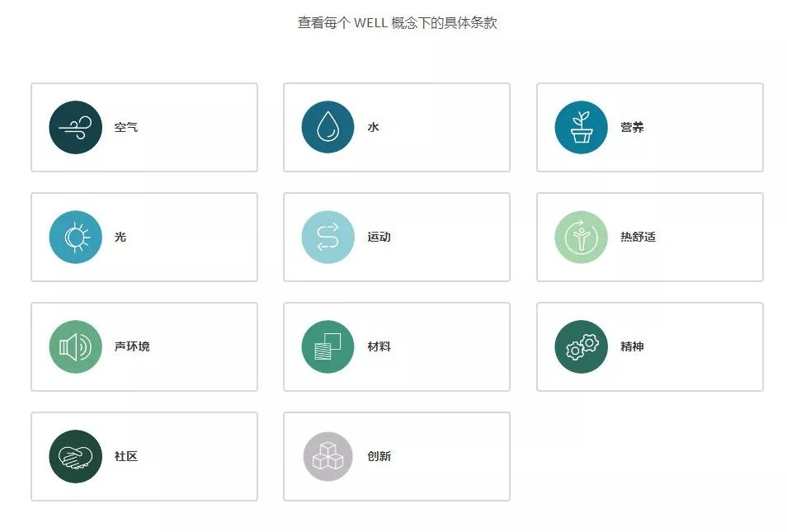The height and width of the screenshot is (532, 787).
Task: Open the 空气 concept label
Action: 126,128
